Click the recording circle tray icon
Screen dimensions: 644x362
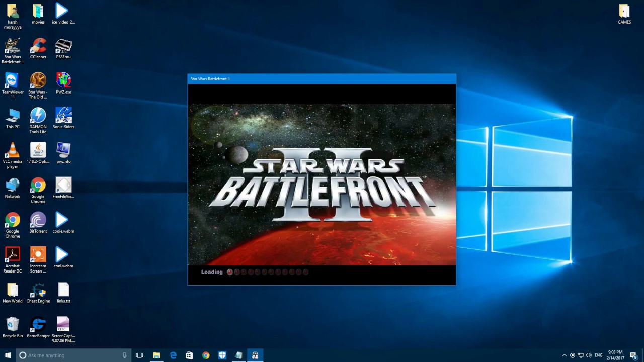(572, 355)
